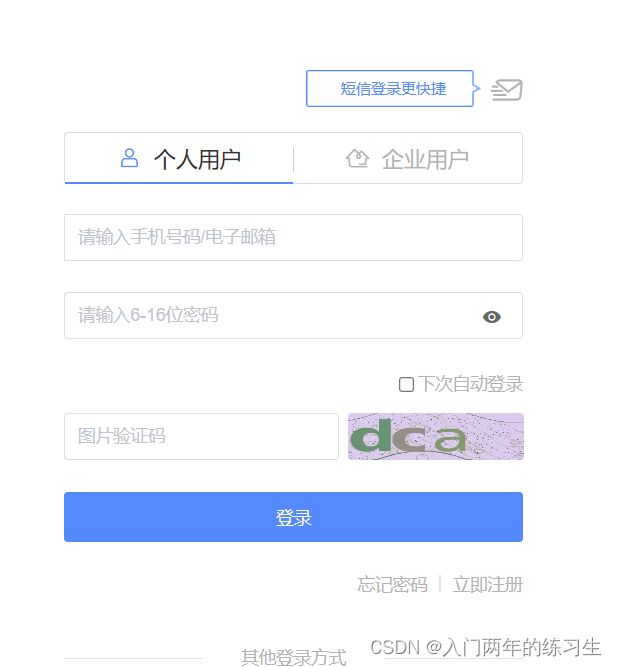This screenshot has height=667, width=617.
Task: Focus the 图片验证码 captcha input
Action: [201, 436]
